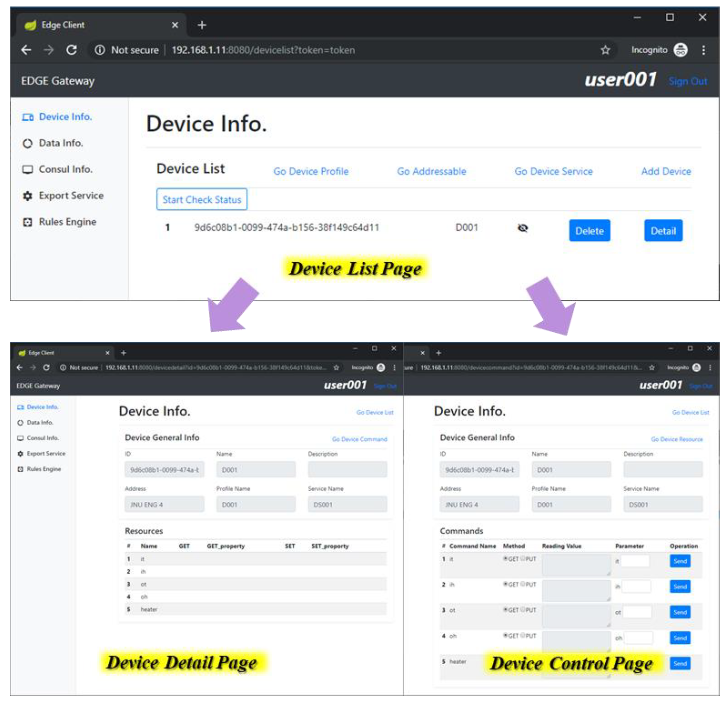Toggle the crossed-eye status icon for D001
Viewport: 728px width, 703px height.
click(x=523, y=228)
